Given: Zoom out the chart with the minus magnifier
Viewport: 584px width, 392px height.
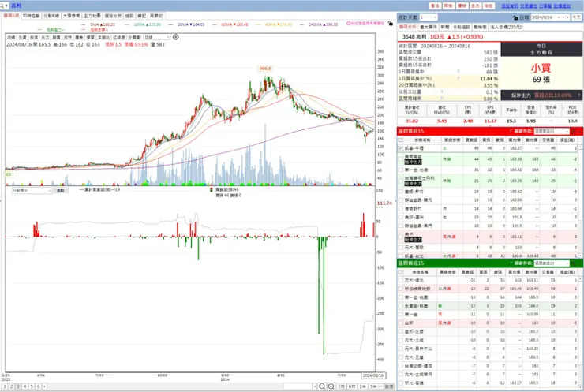Looking at the screenshot, I should tap(322, 386).
